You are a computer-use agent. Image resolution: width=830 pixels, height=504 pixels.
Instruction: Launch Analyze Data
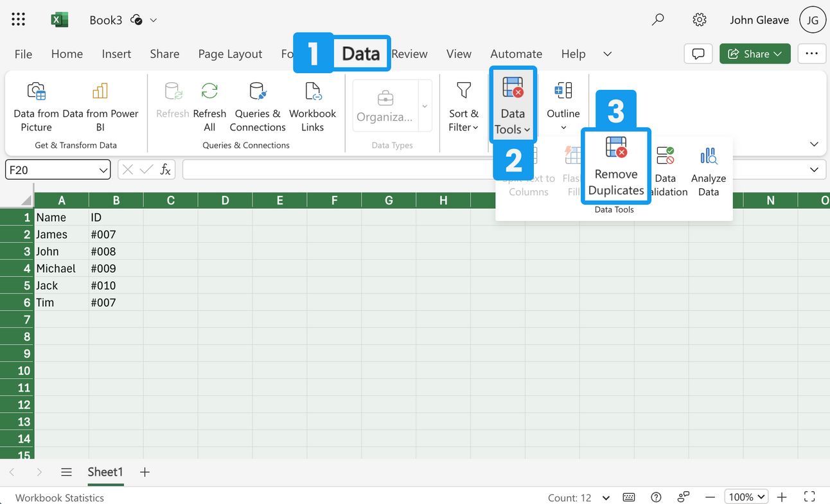click(709, 171)
